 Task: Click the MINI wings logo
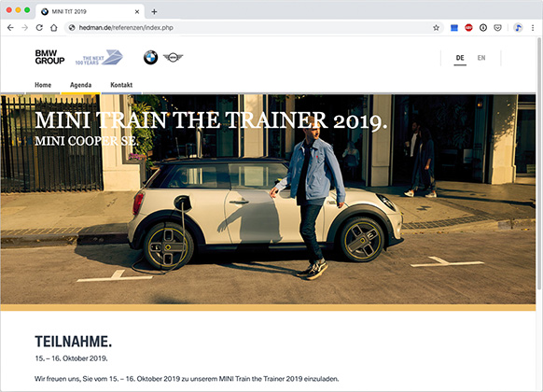[x=173, y=57]
